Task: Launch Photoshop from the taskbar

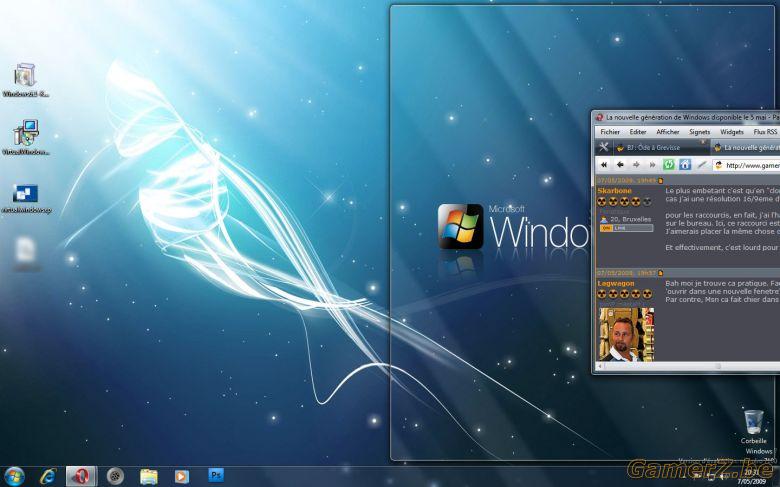Action: coord(216,475)
